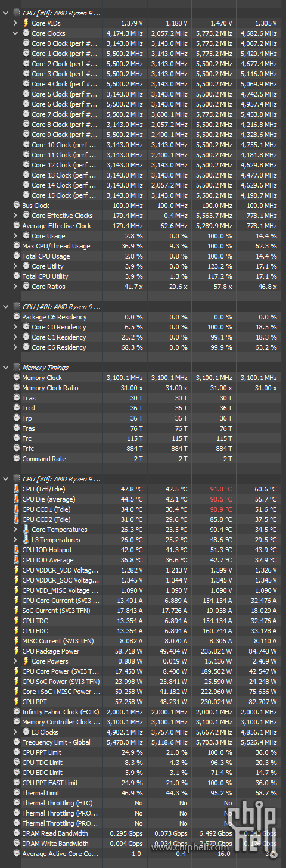Viewport: 286px width, 868px height.
Task: Click the icon beside Thermal Limit
Action: 17,793
